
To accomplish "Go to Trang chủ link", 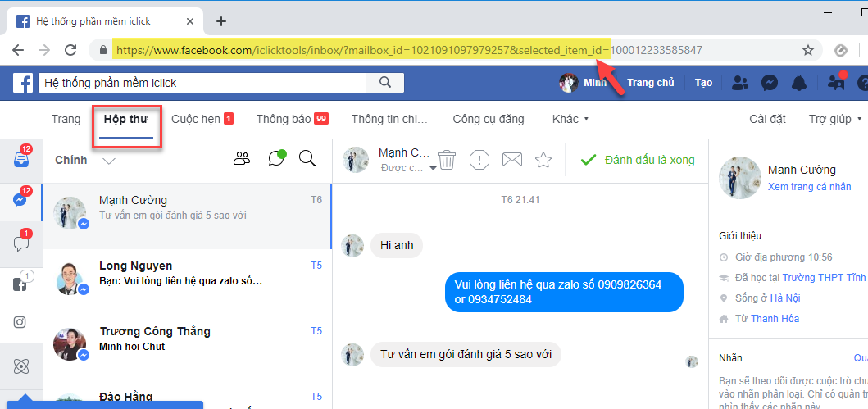I will 651,83.
